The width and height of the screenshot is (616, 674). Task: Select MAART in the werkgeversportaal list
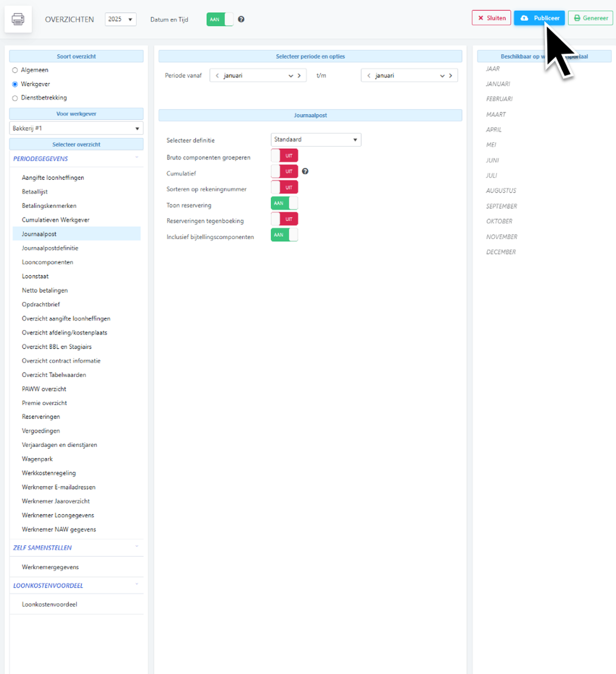(496, 115)
